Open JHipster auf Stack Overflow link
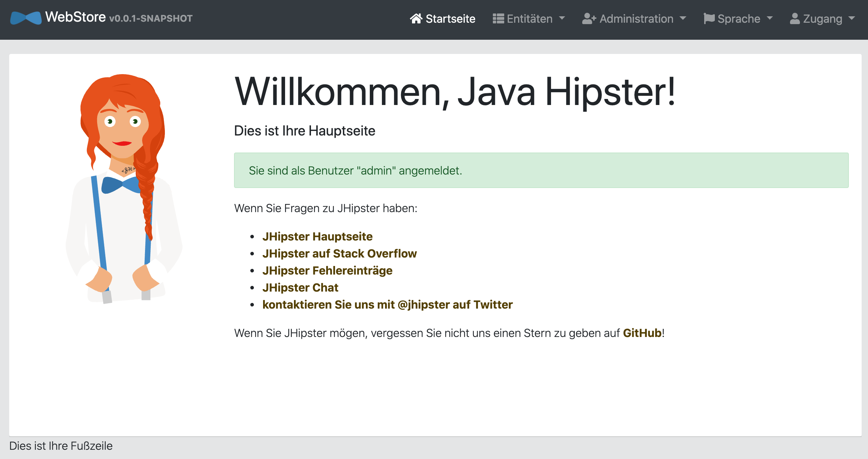Image resolution: width=868 pixels, height=459 pixels. [x=339, y=254]
